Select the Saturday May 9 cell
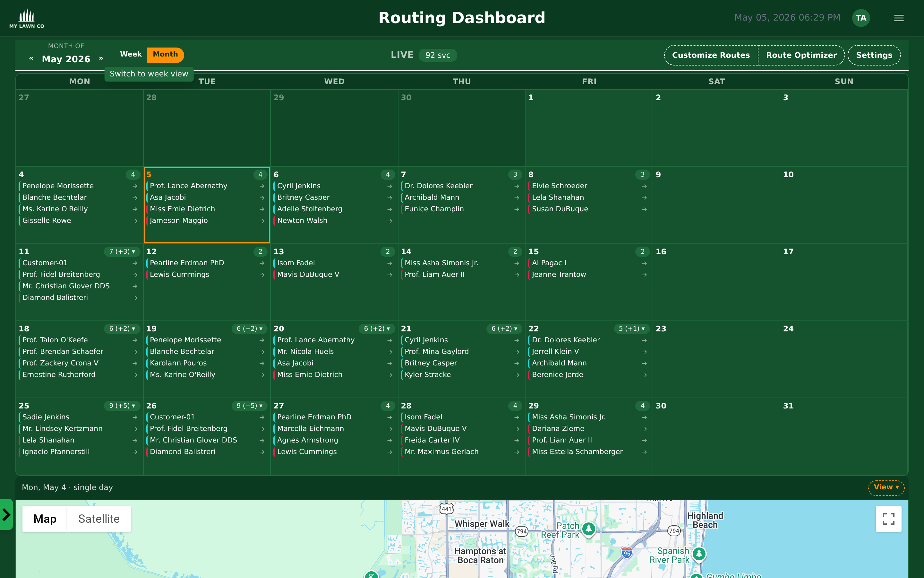 click(x=716, y=205)
